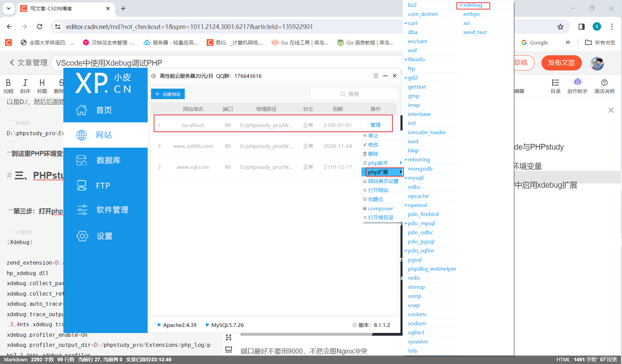Image resolution: width=622 pixels, height=364 pixels.
Task: Open the 目录 table of contents
Action: coord(556,86)
